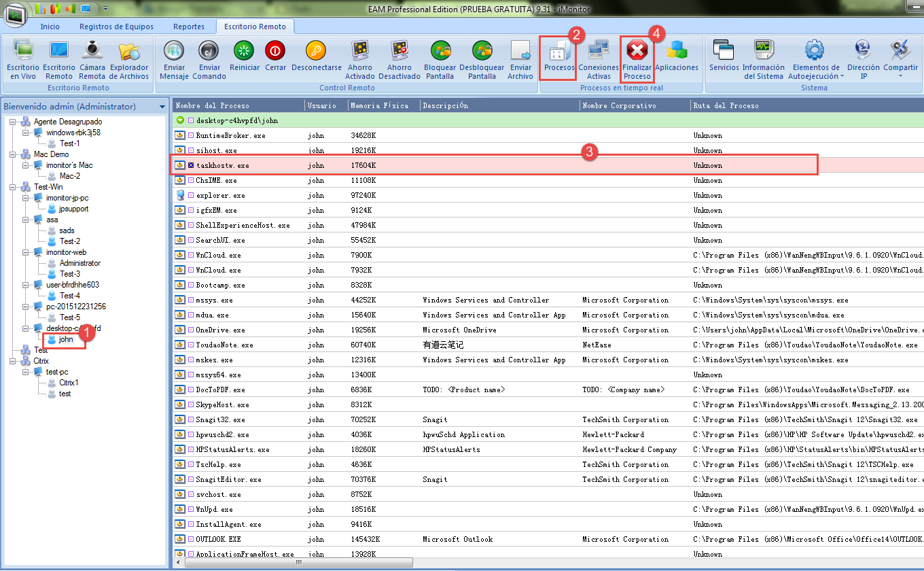Open the Cámara Remota webcam tool
924x571 pixels.
click(92, 60)
